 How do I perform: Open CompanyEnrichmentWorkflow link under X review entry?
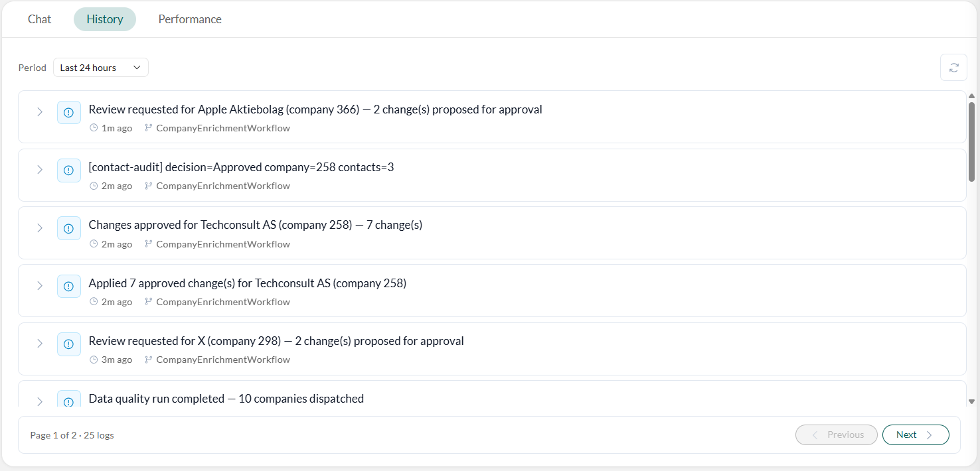pyautogui.click(x=223, y=360)
